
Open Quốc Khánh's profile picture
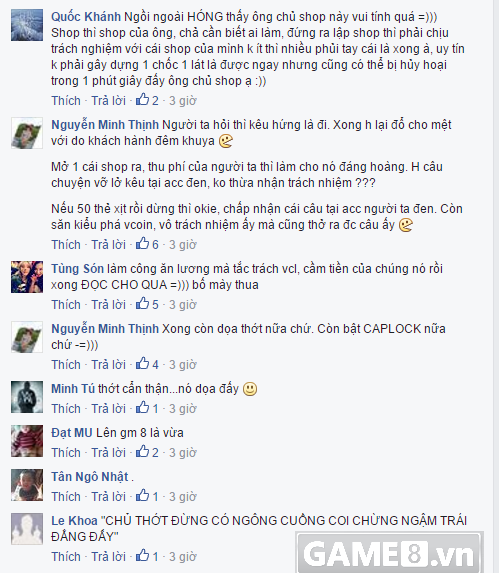(27, 25)
